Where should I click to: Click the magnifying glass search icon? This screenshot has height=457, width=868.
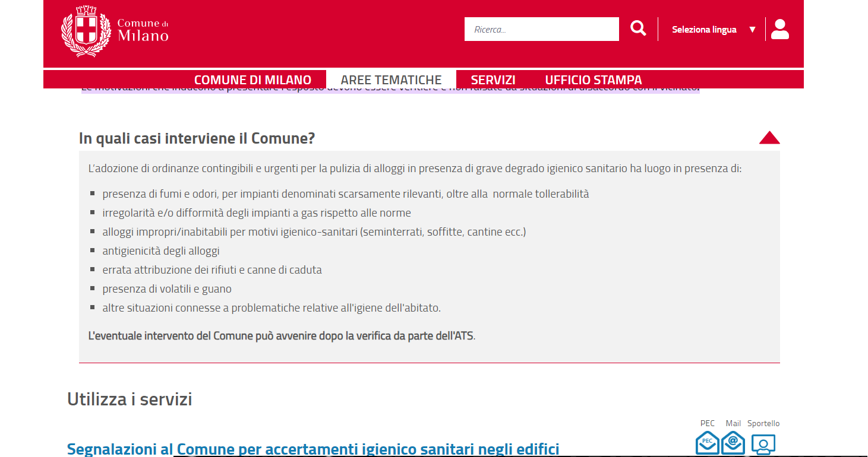(x=638, y=28)
